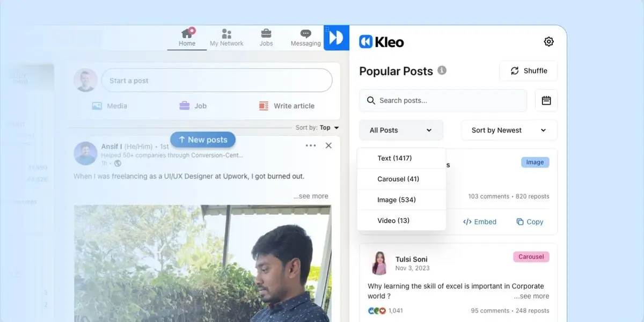
Task: Open the Messaging tab
Action: (x=305, y=38)
